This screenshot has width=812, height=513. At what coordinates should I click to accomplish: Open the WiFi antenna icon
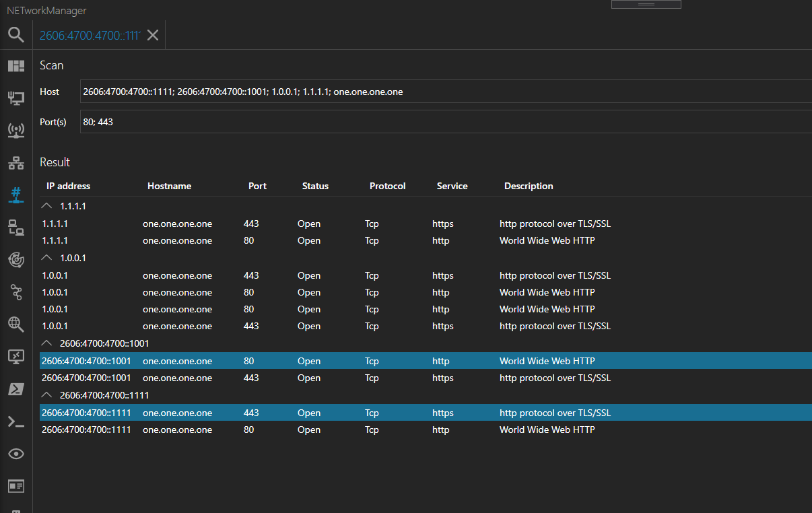tap(16, 130)
